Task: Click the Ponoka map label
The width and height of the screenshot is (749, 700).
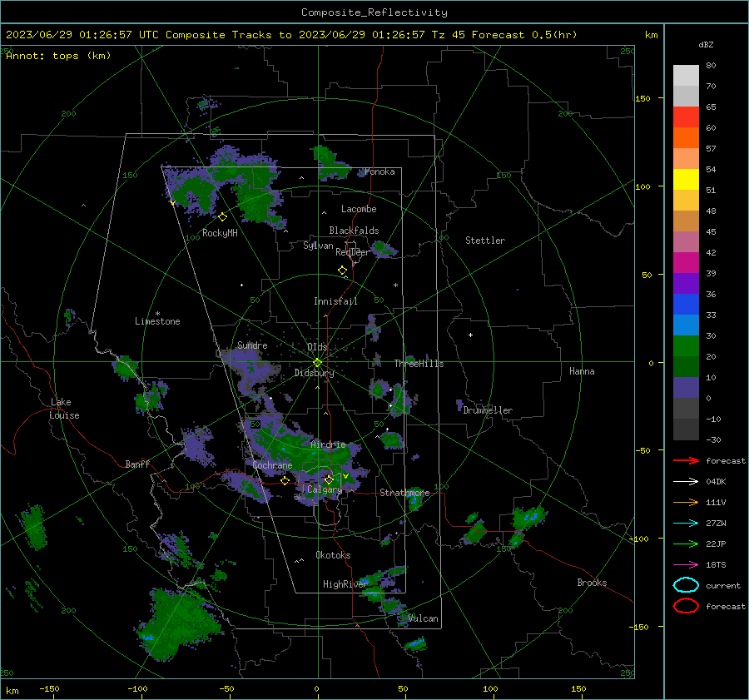Action: pos(379,171)
